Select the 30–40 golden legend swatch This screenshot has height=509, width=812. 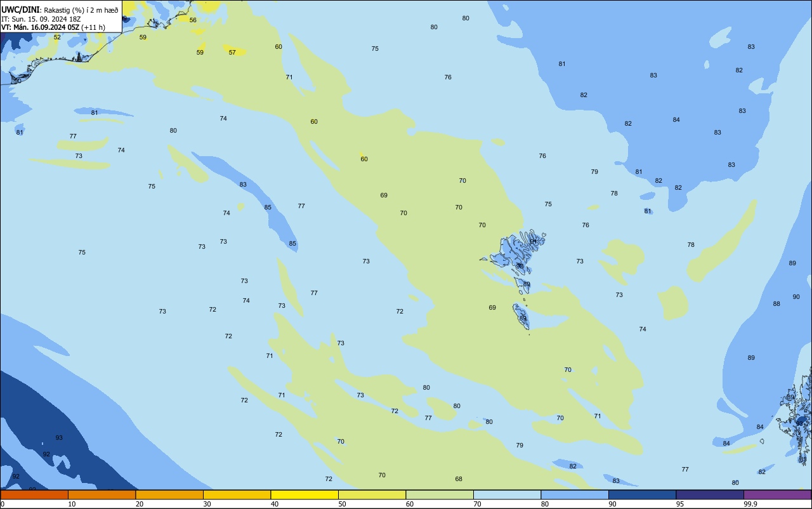237,494
